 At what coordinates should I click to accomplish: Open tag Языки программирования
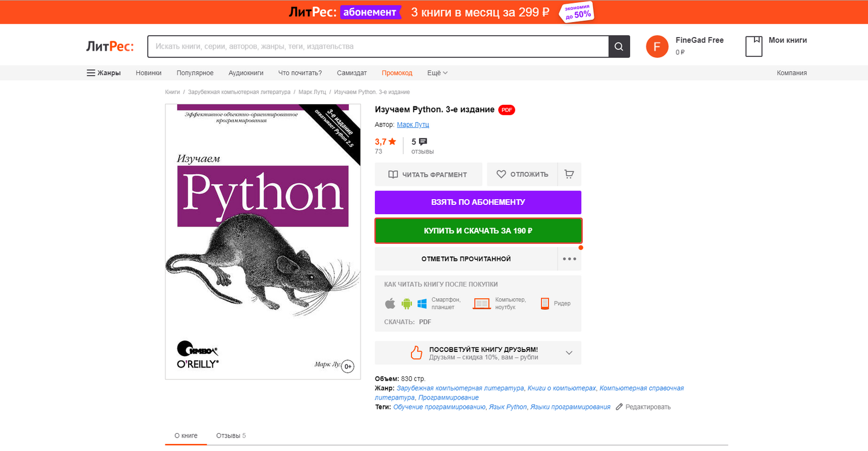click(x=571, y=407)
